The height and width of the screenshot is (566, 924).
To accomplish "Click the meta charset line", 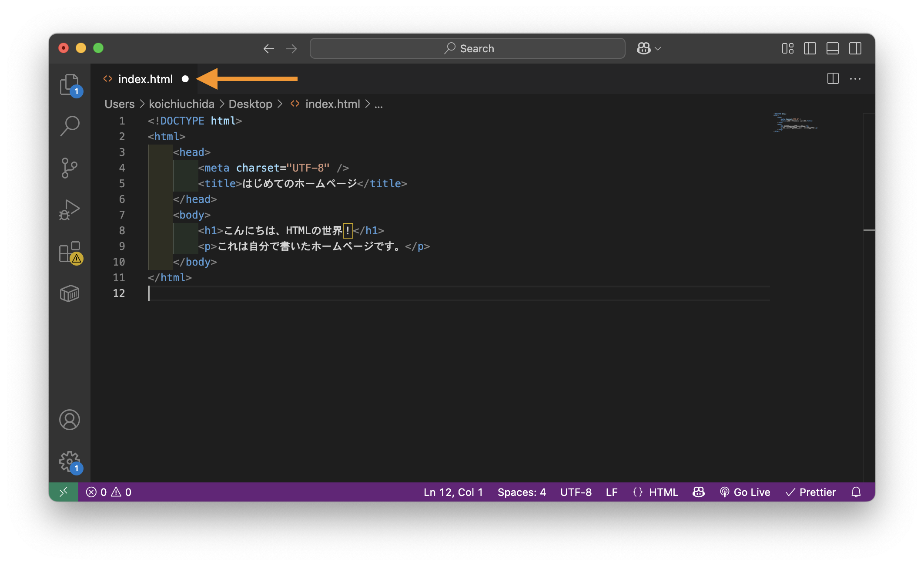I will pyautogui.click(x=274, y=168).
